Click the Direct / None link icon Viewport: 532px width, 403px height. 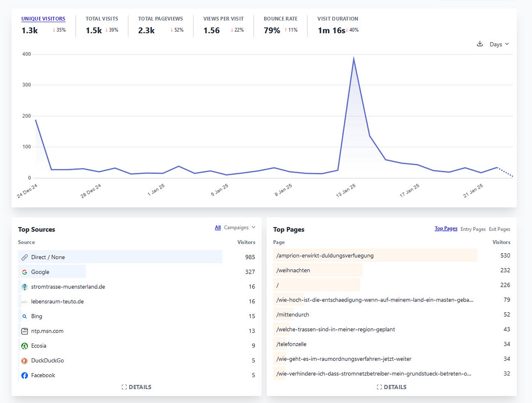pos(25,257)
